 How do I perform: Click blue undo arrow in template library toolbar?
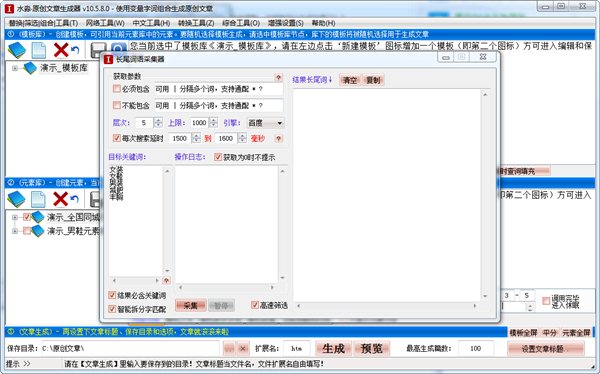tap(75, 50)
